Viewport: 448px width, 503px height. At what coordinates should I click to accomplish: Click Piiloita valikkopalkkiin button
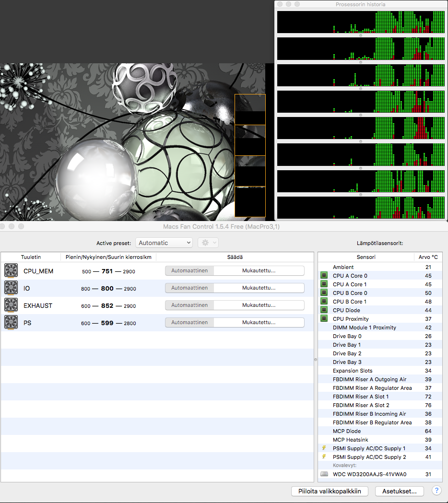330,491
